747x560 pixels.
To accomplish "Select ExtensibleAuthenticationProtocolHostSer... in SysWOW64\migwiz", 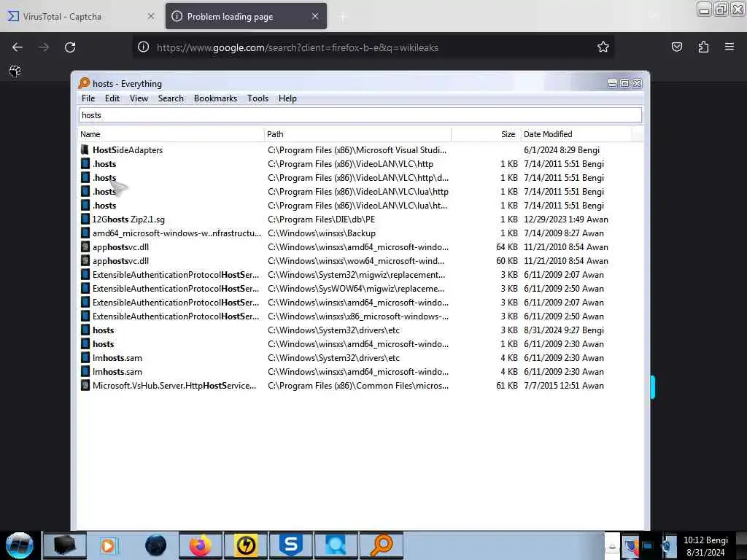I will (x=176, y=289).
